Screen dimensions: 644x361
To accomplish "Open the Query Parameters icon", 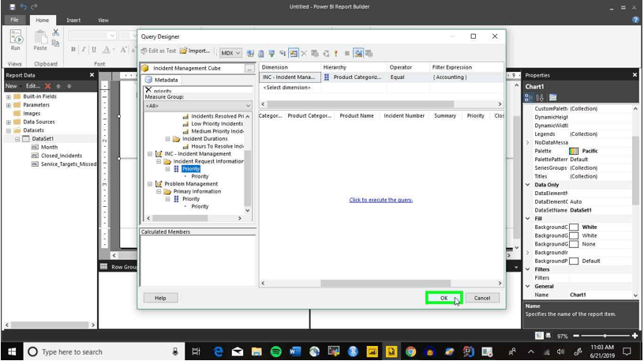I will pos(315,53).
